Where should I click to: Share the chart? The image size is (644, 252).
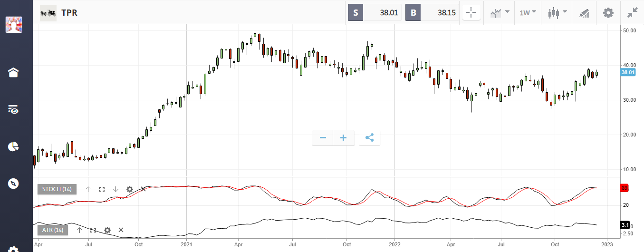pos(369,138)
